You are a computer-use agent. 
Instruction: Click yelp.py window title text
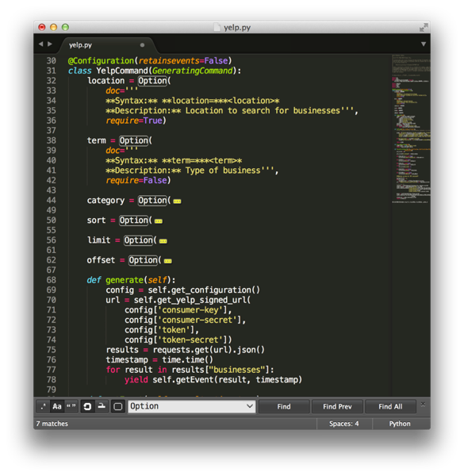tap(237, 28)
